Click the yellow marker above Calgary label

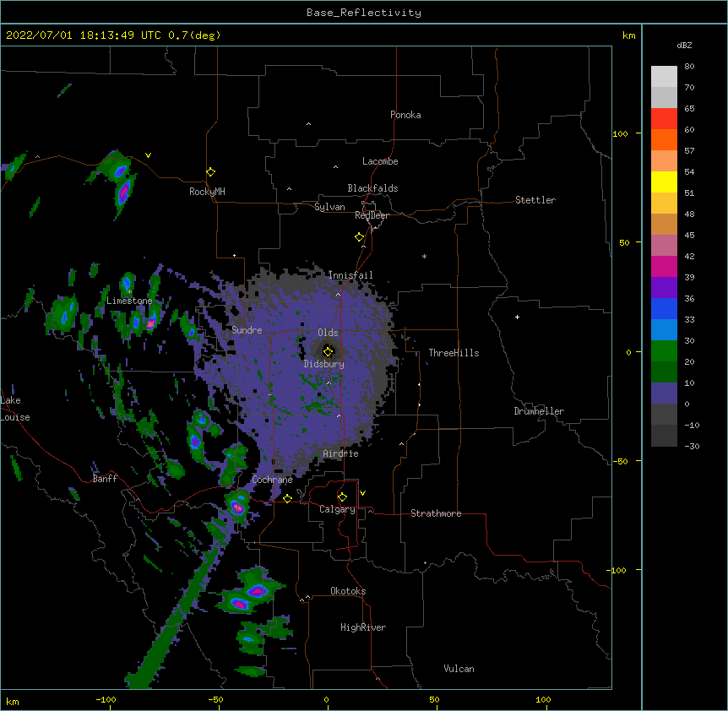click(x=342, y=497)
